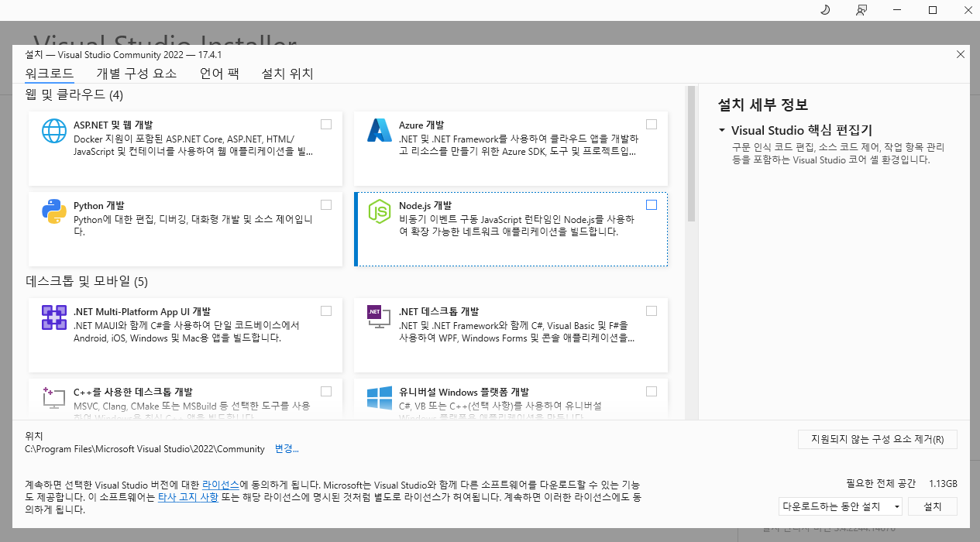The image size is (980, 542).
Task: Click the 설치 세부 정보 heading
Action: [x=763, y=105]
